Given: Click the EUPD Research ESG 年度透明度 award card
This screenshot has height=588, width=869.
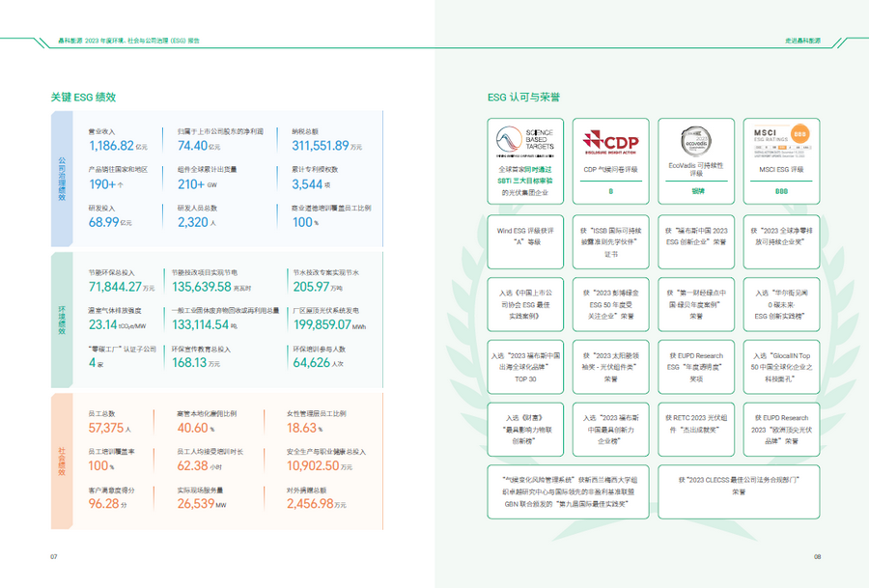Looking at the screenshot, I should click(696, 367).
